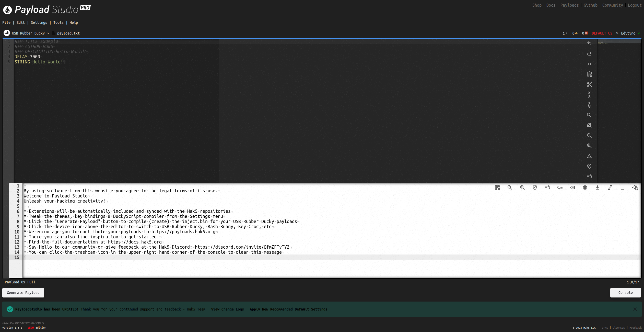Click the Payload 0% Full status text
The width and height of the screenshot is (644, 332).
tap(20, 282)
